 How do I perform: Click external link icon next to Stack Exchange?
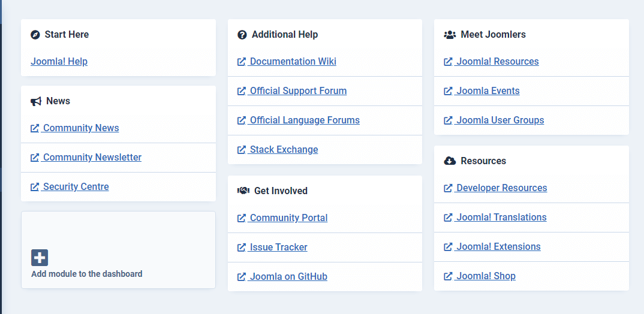(242, 149)
